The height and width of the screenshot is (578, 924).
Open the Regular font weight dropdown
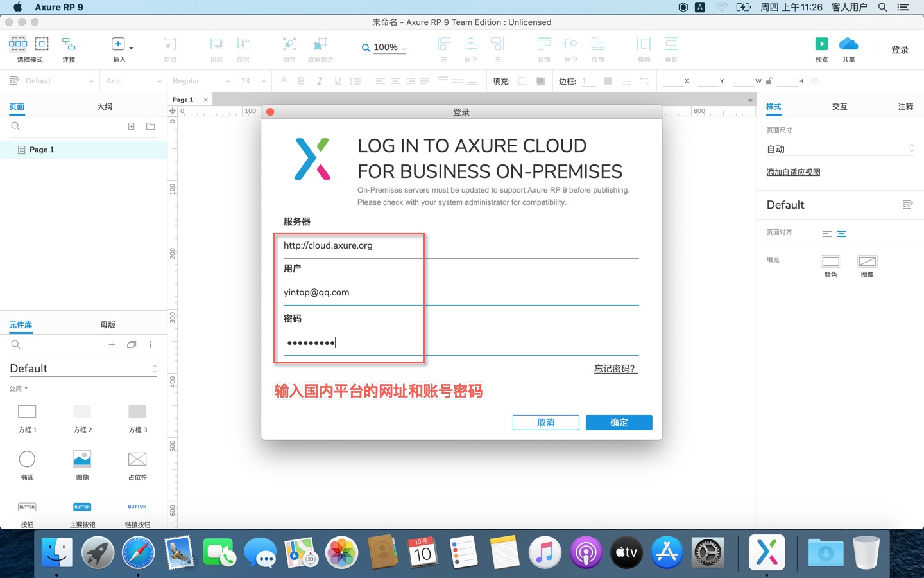tap(201, 81)
